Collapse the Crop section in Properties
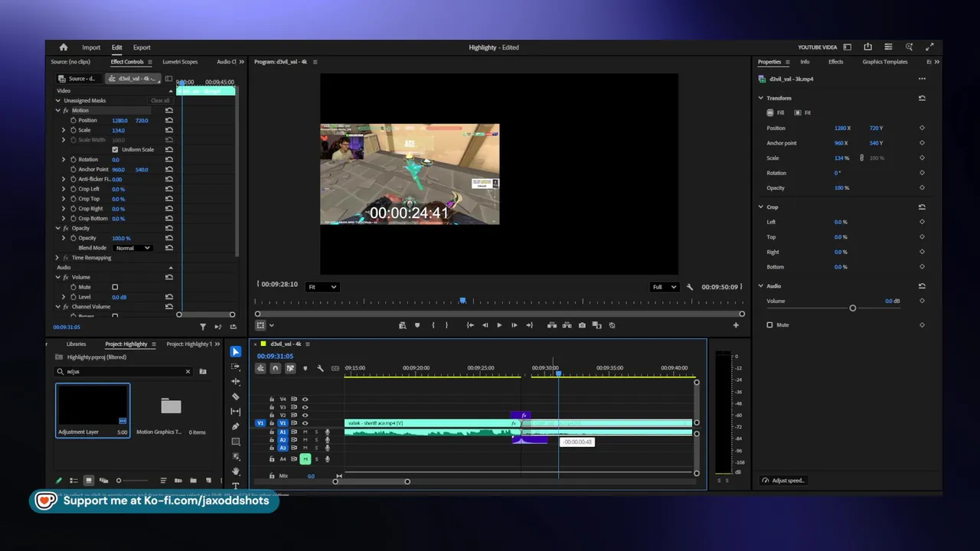Screen dimensions: 980x551 click(760, 207)
